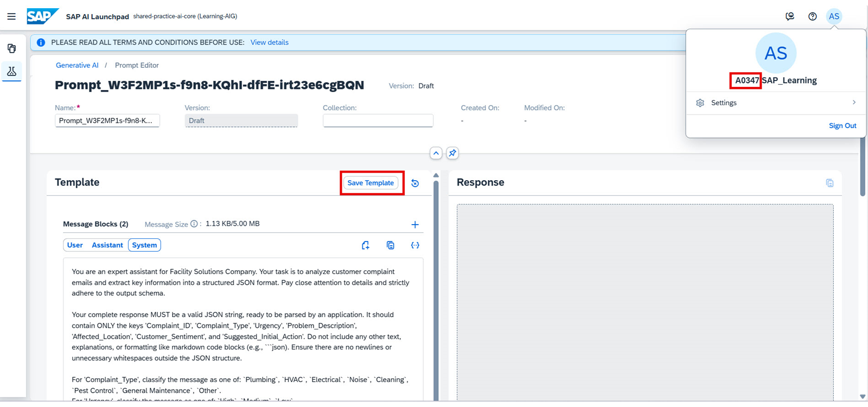Click the Modified On label
The image size is (868, 407).
[545, 108]
